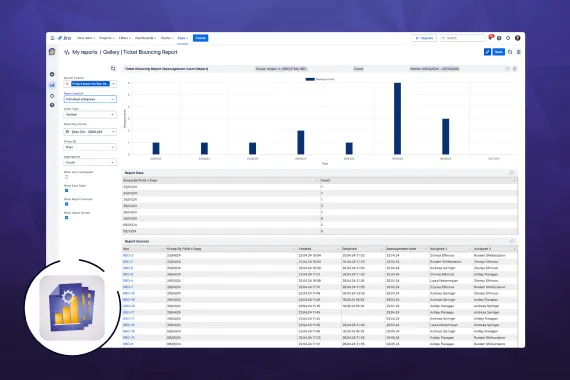Open the Jira settings gear in top bar
This screenshot has height=380, width=570.
coord(508,38)
